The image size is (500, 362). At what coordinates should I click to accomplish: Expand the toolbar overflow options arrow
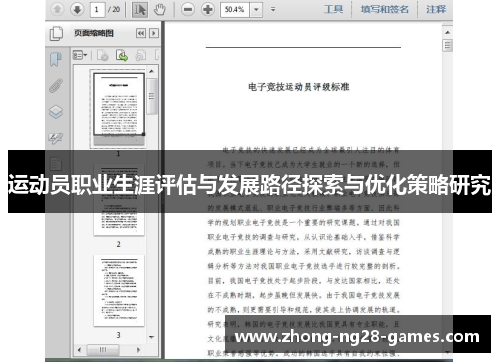273,9
